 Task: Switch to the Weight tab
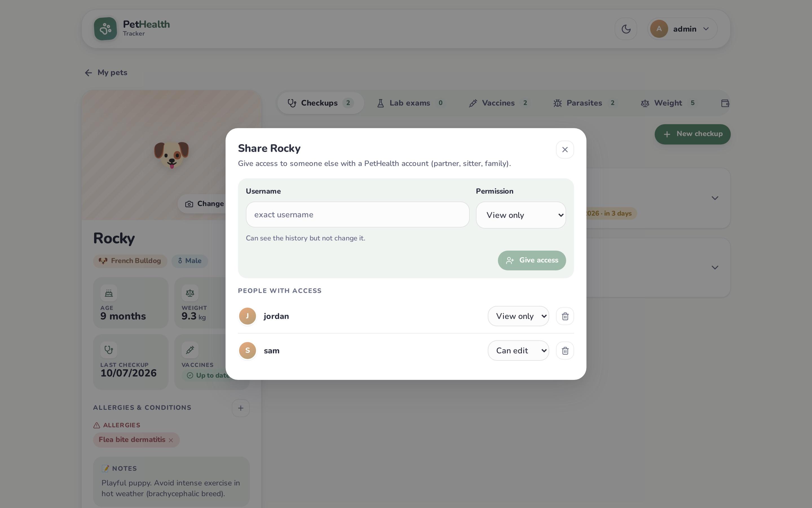tap(669, 103)
